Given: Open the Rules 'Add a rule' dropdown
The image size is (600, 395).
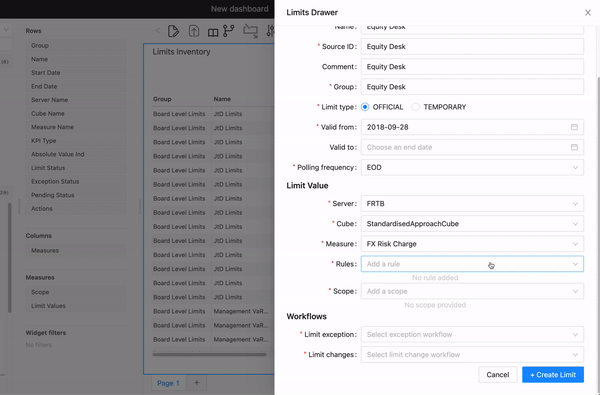Looking at the screenshot, I should (472, 264).
